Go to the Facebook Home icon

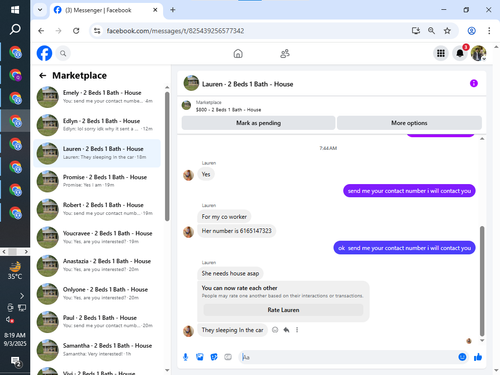click(238, 53)
